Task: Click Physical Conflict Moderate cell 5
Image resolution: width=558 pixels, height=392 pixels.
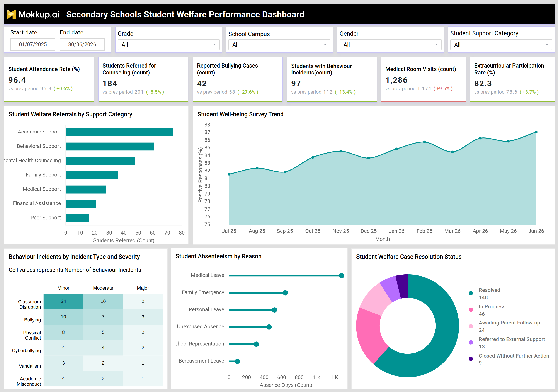Action: click(103, 332)
